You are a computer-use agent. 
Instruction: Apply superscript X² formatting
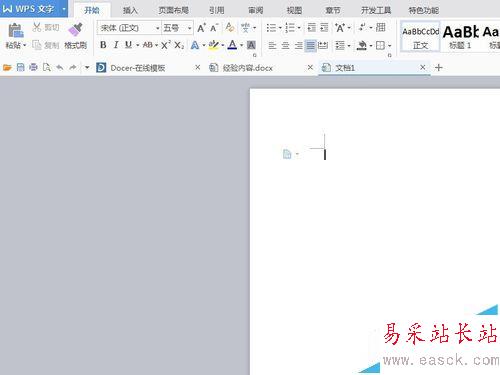coord(166,45)
